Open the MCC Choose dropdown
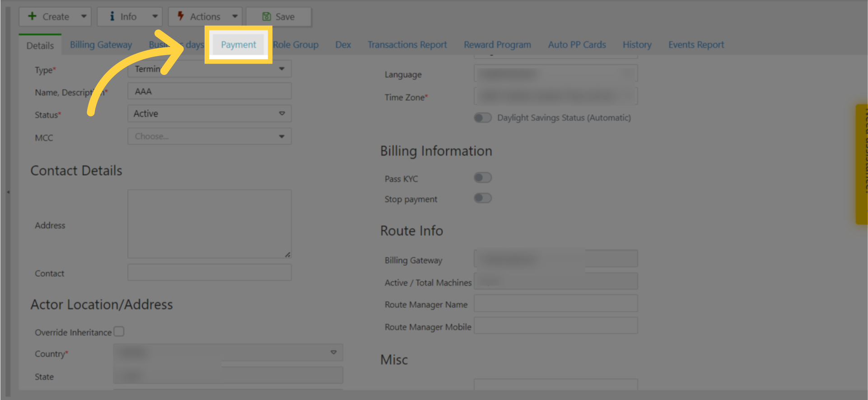This screenshot has height=400, width=868. pyautogui.click(x=210, y=136)
